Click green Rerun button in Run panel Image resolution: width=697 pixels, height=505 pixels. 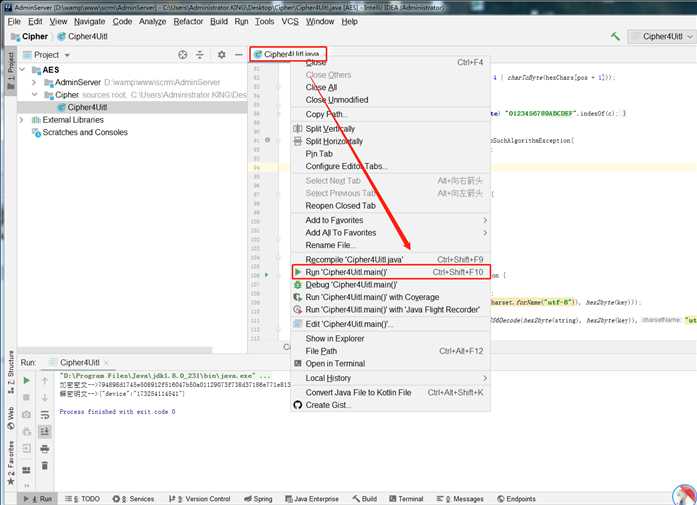click(27, 381)
